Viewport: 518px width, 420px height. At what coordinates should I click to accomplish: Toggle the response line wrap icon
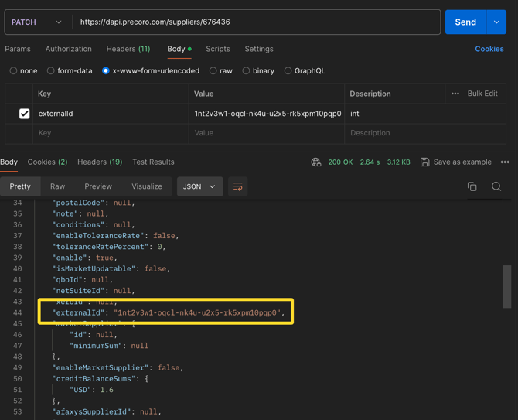(237, 186)
